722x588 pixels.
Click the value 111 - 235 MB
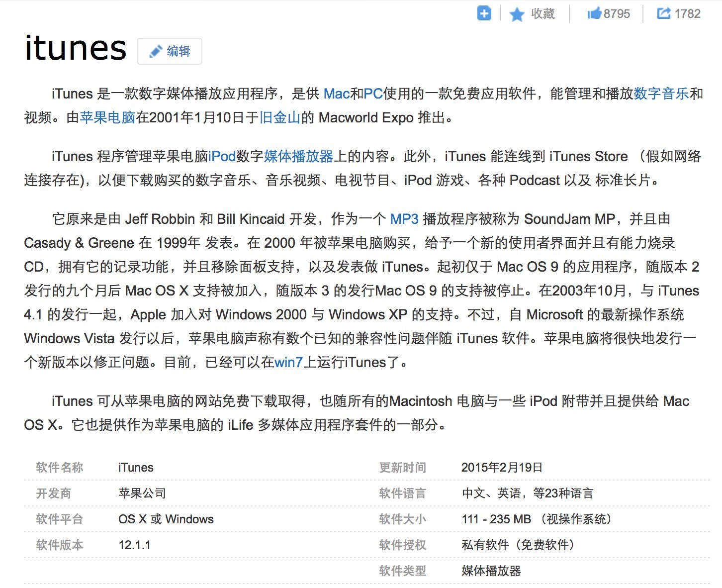click(496, 519)
